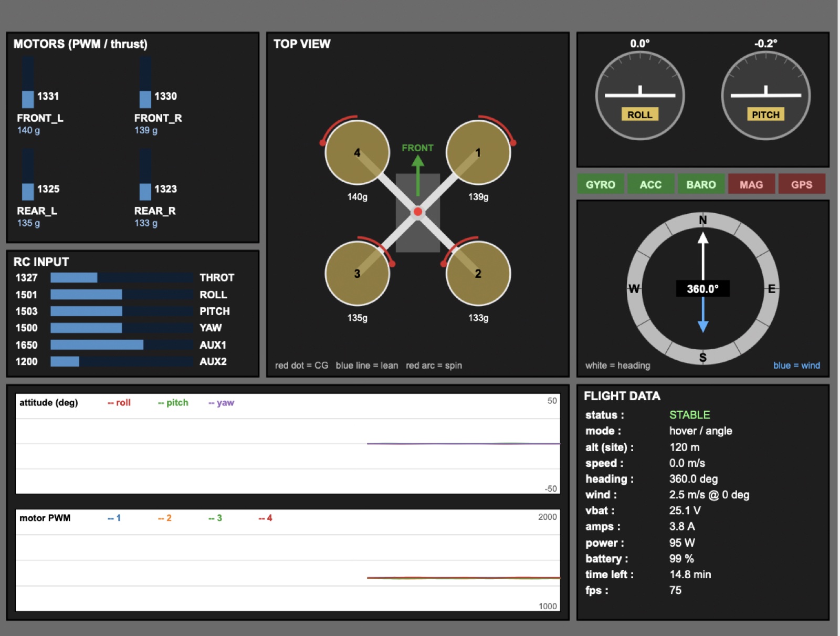Click the '99 %' battery value
840x636 pixels.
(681, 558)
